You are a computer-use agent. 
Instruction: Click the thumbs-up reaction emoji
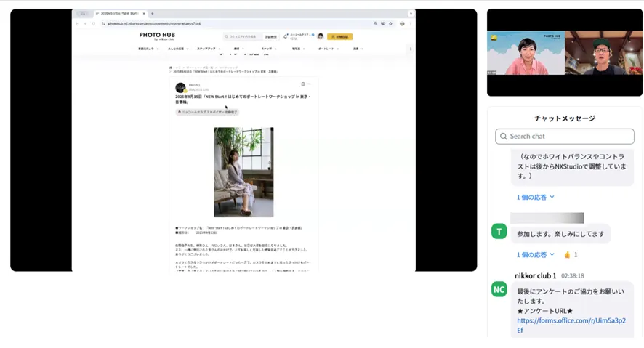[x=567, y=255]
